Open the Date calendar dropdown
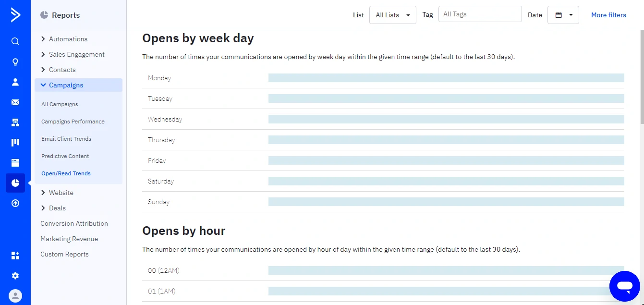Image resolution: width=644 pixels, height=305 pixels. pos(563,15)
